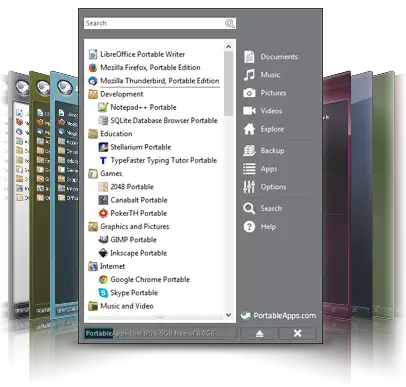Open the Music note icon
The image size is (406, 387).
[249, 75]
